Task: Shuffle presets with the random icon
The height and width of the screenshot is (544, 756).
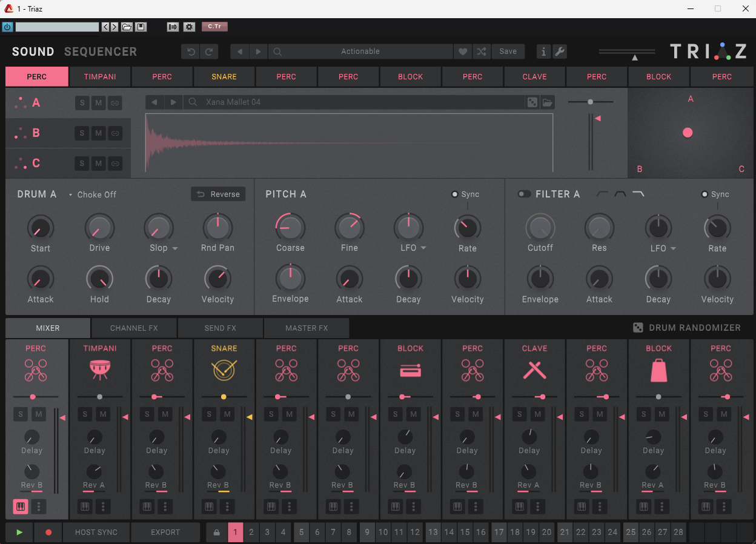Action: point(481,51)
